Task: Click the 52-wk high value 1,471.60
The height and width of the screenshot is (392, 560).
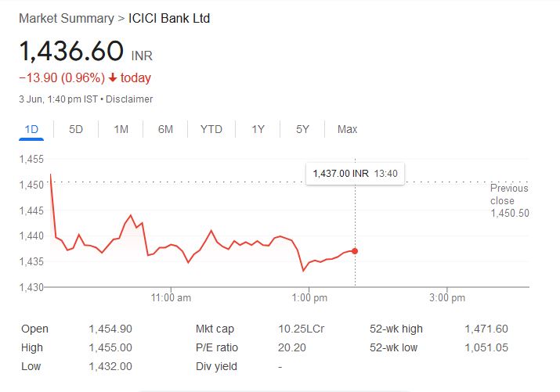Action: [486, 329]
